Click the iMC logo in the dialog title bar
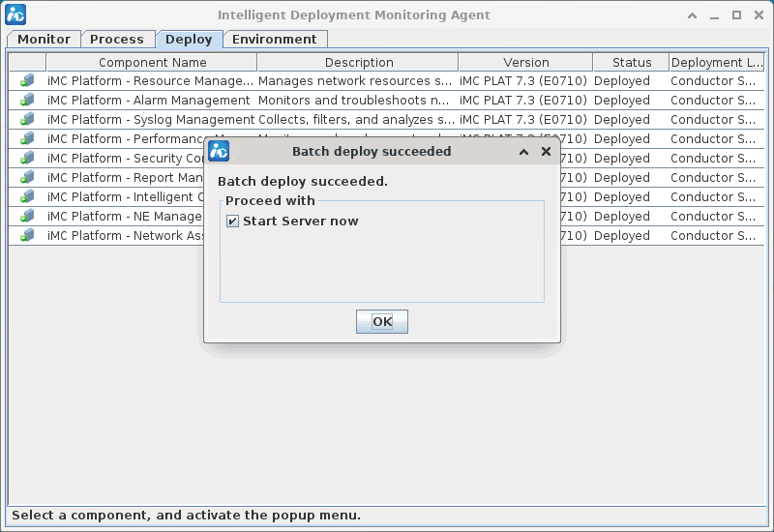This screenshot has height=532, width=774. (x=219, y=151)
